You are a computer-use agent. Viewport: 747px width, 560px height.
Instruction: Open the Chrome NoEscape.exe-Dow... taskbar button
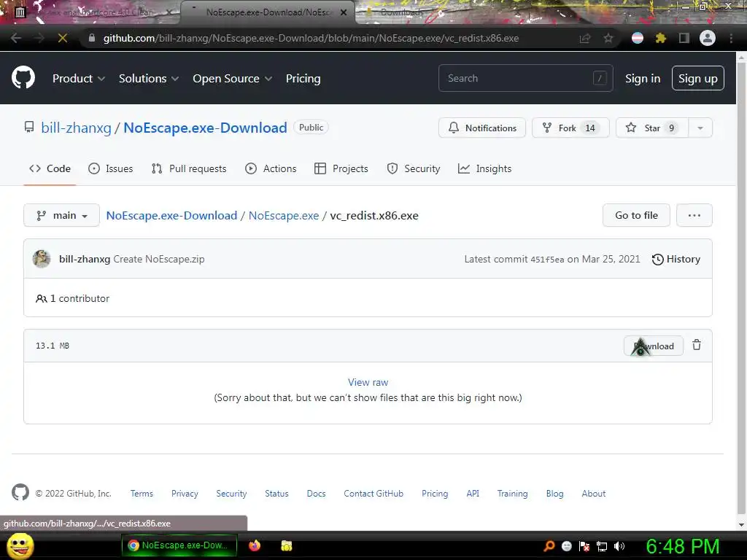[x=179, y=545]
